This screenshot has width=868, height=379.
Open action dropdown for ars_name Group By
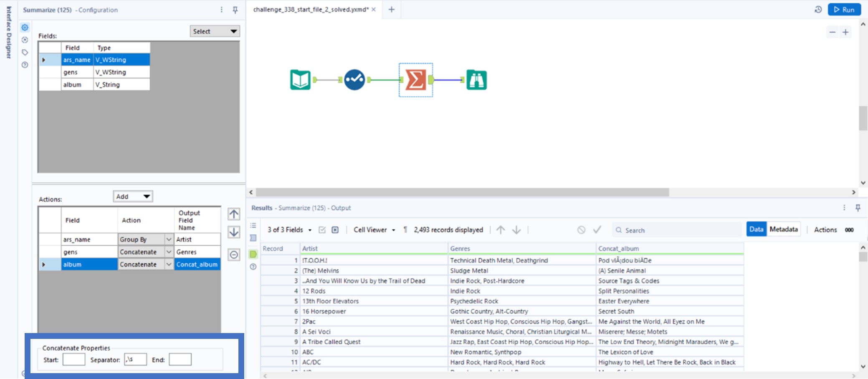(169, 239)
